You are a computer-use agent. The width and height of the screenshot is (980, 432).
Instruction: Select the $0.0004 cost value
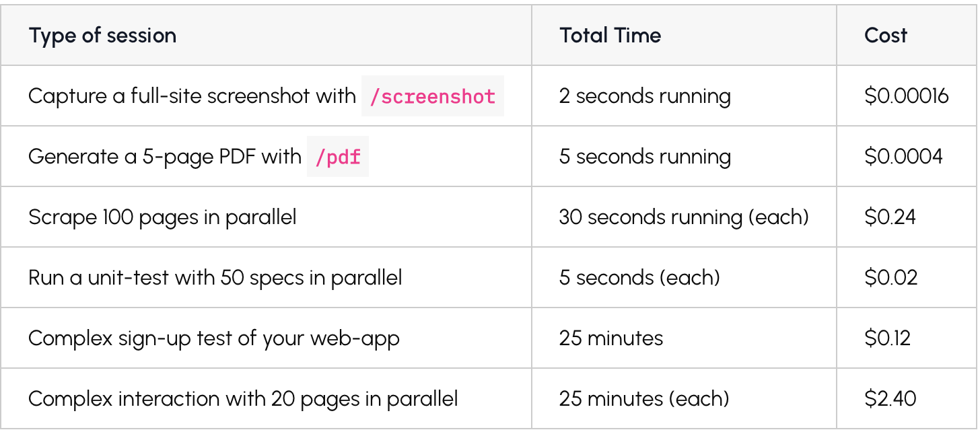coord(903,157)
